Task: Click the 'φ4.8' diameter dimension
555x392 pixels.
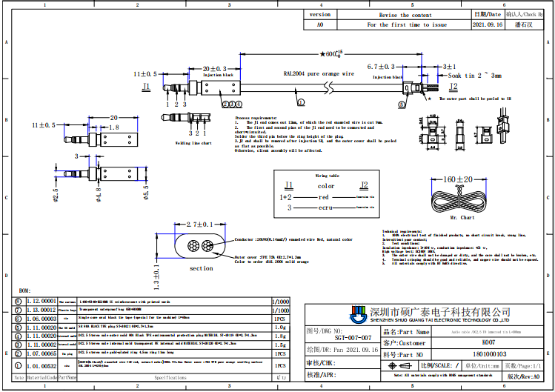Action: coord(99,195)
